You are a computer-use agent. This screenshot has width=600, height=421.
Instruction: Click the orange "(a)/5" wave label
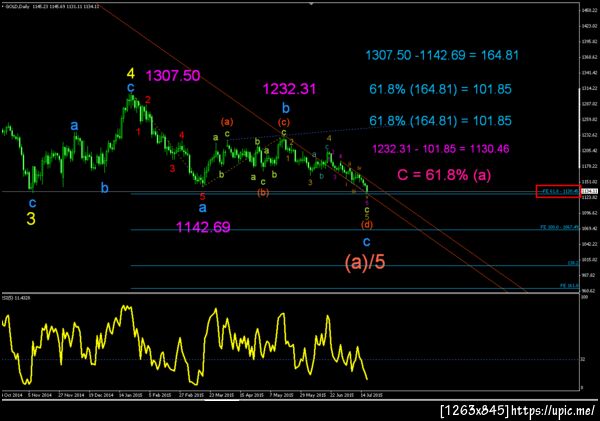(x=365, y=262)
